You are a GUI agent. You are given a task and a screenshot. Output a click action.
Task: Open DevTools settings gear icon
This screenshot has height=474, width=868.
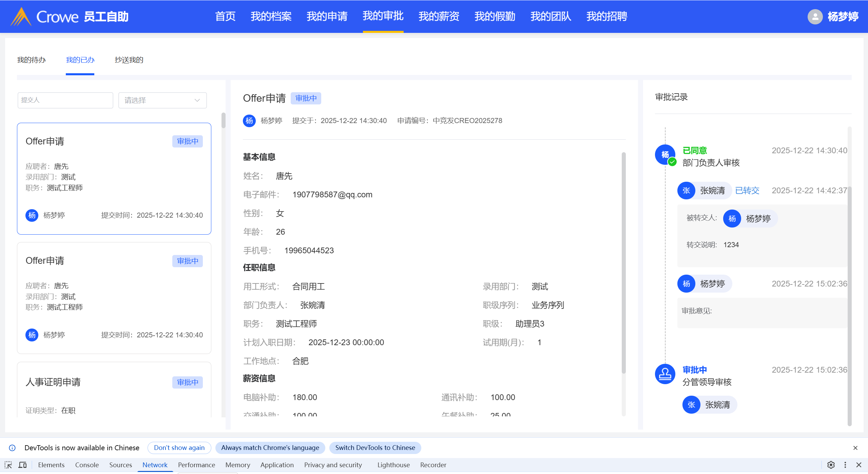[831, 465]
